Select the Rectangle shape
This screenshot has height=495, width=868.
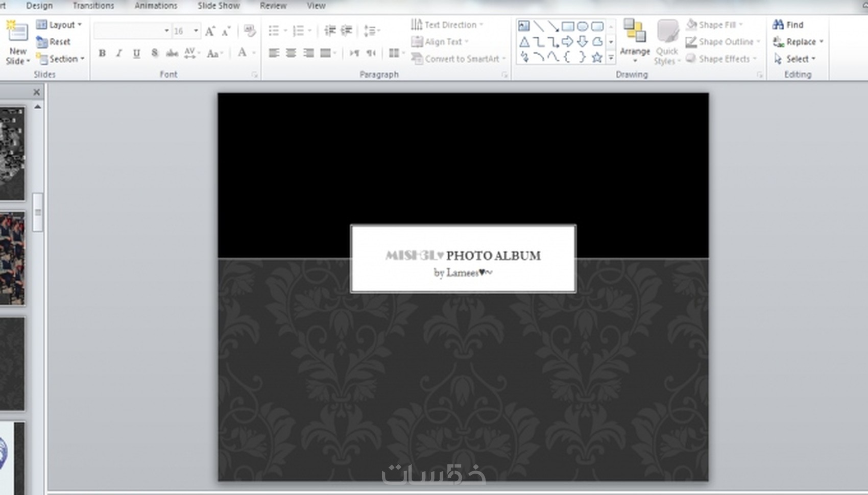tap(568, 26)
